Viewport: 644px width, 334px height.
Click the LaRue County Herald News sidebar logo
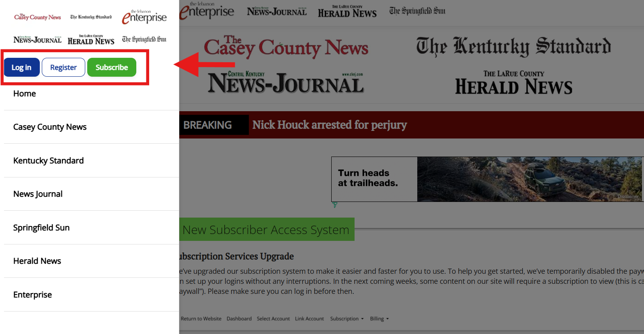(91, 39)
